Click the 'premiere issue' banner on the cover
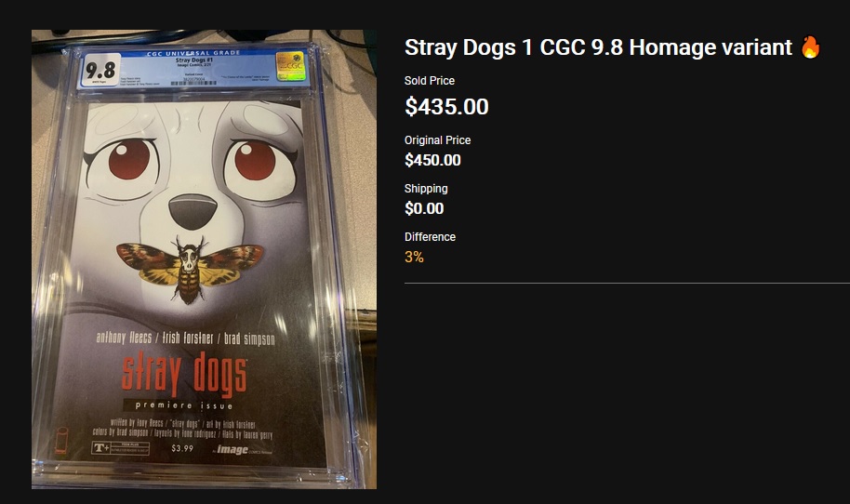This screenshot has height=504, width=850. click(184, 405)
